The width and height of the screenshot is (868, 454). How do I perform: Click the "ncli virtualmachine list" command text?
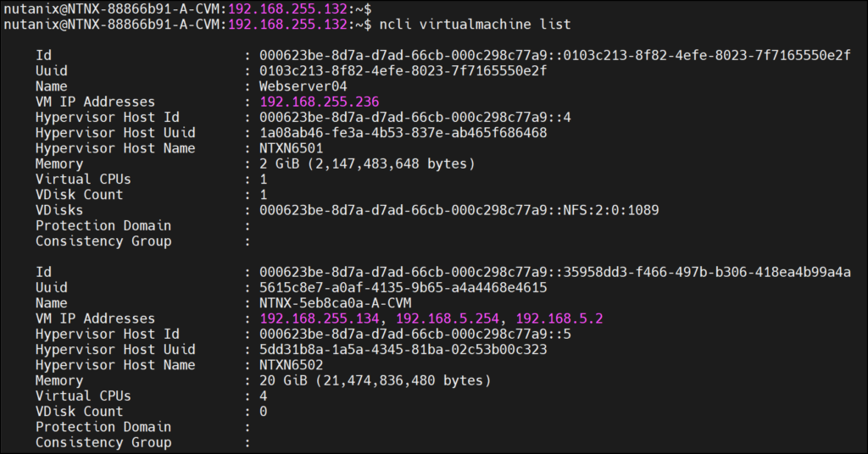pyautogui.click(x=475, y=24)
